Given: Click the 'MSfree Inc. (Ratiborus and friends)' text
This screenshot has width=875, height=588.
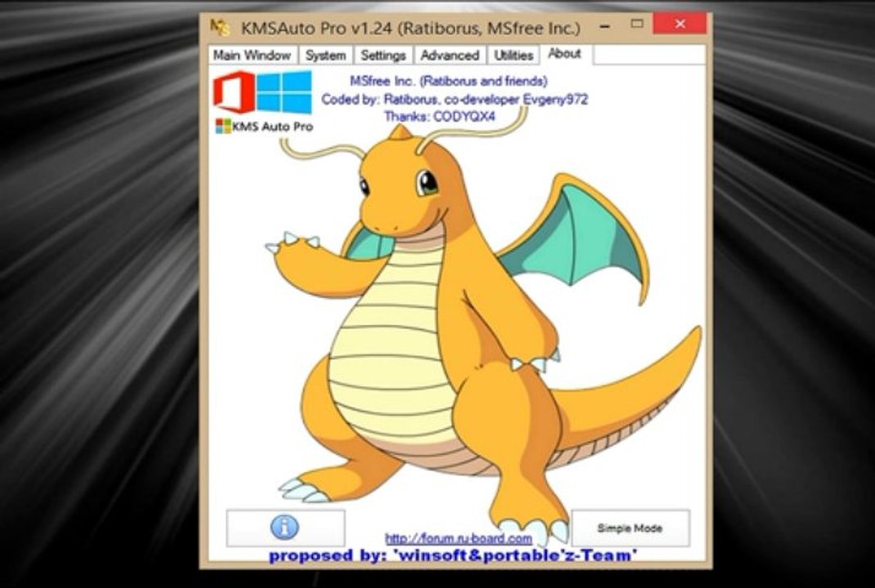Looking at the screenshot, I should click(449, 81).
